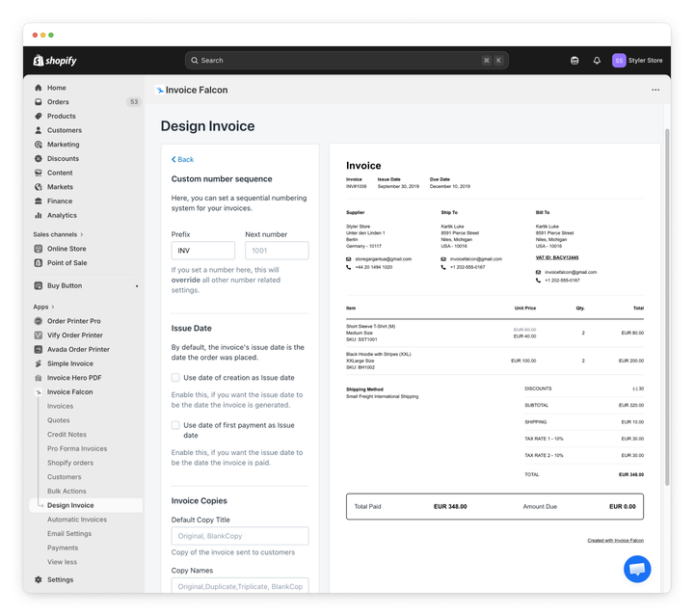Image resolution: width=694 pixels, height=616 pixels.
Task: Open Invoices under Invoice Falcon
Action: pyautogui.click(x=60, y=406)
